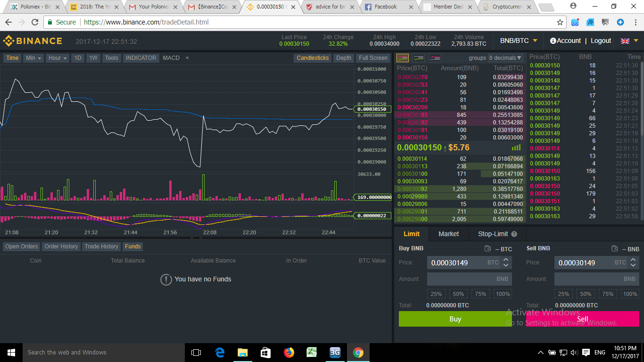Open the Chrome menu three-dot icon
Screen dimensions: 644x362
coord(635,22)
